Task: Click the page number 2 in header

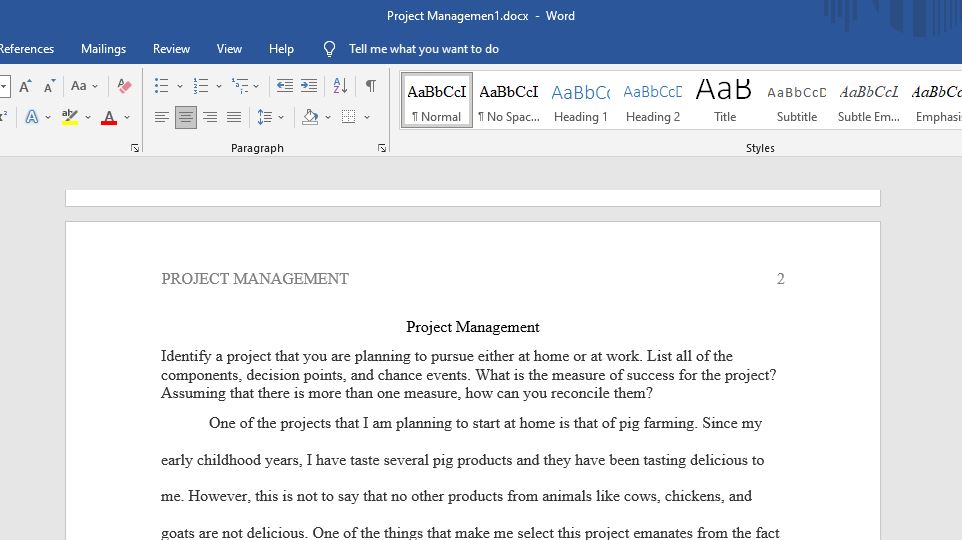Action: point(780,279)
